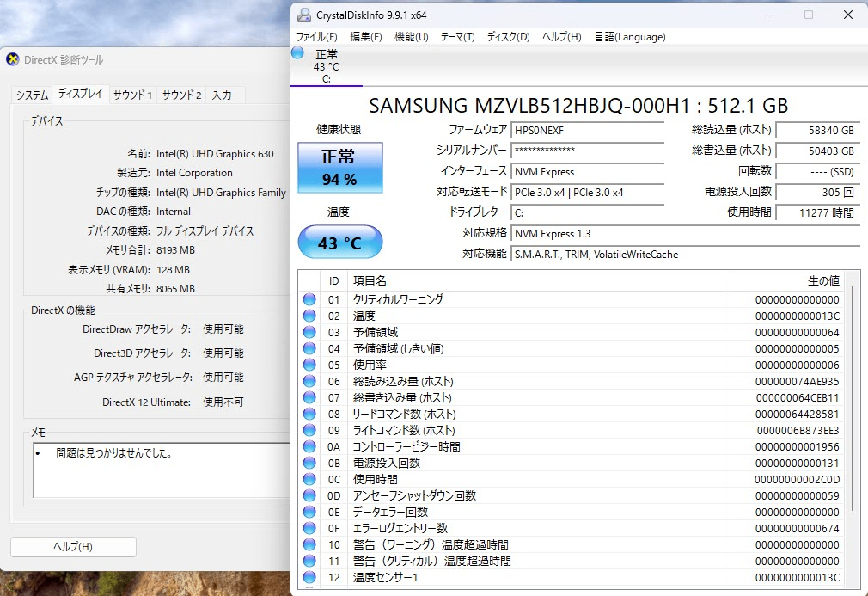Open the ヘルプ(H) menu in CrystalDiskInfo

coord(561,37)
